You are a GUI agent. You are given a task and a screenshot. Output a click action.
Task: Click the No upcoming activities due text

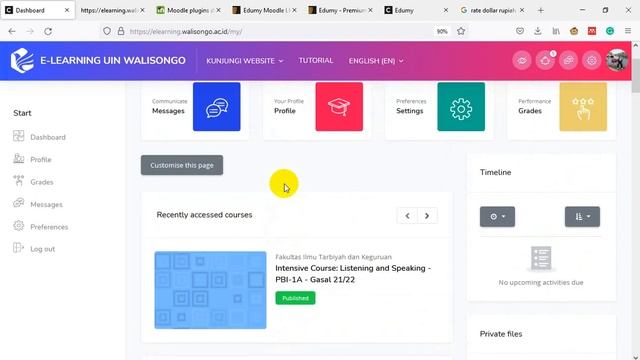541,282
